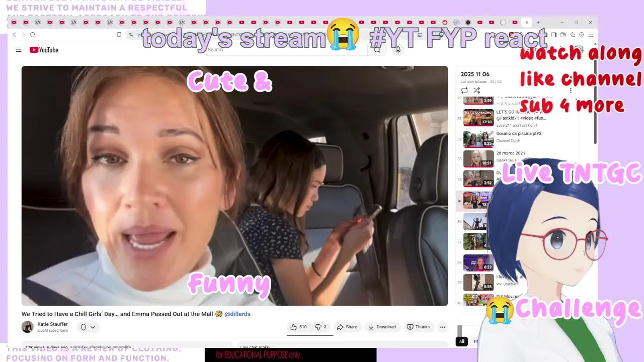Image resolution: width=644 pixels, height=362 pixels.
Task: Reload the page with the refresh icon
Action: click(33, 35)
